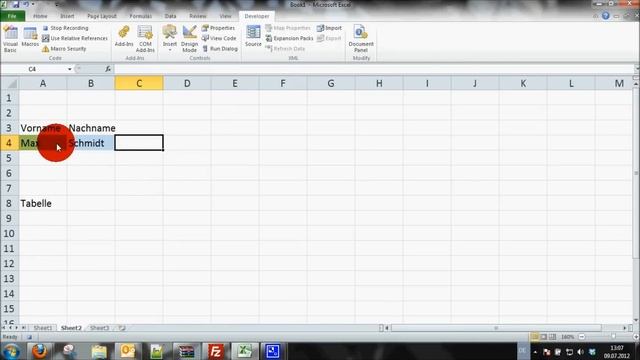The image size is (640, 360).
Task: Switch to the View tab
Action: 225,16
